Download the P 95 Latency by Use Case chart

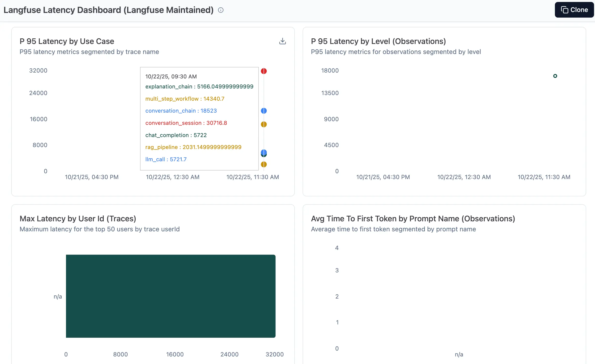(283, 41)
